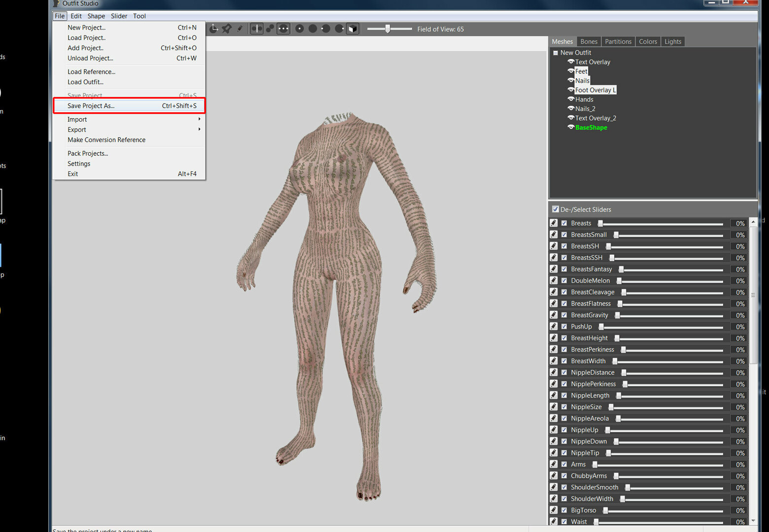This screenshot has width=769, height=532.
Task: Toggle the De-/Select Sliders checkbox
Action: tap(556, 209)
